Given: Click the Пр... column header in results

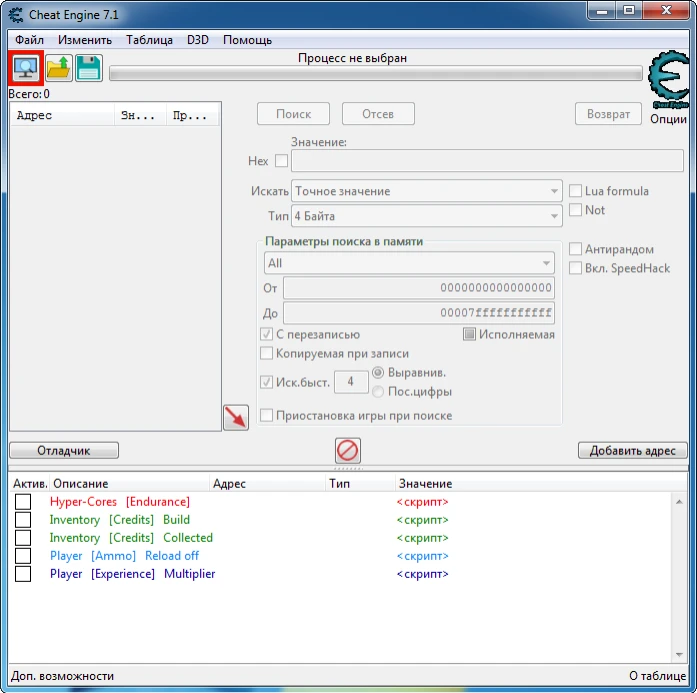Looking at the screenshot, I should [192, 115].
